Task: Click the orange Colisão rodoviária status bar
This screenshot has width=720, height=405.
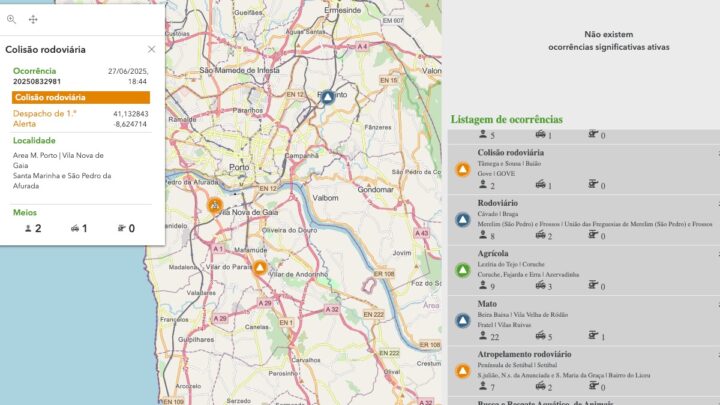Action: click(81, 98)
